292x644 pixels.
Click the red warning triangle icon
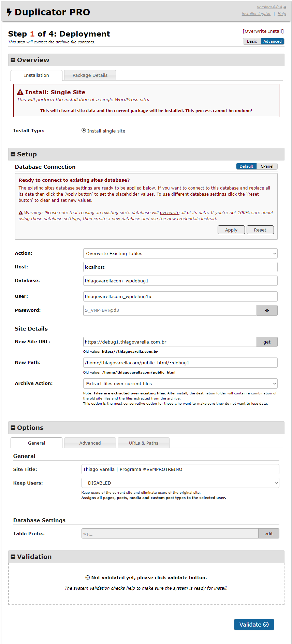20,92
